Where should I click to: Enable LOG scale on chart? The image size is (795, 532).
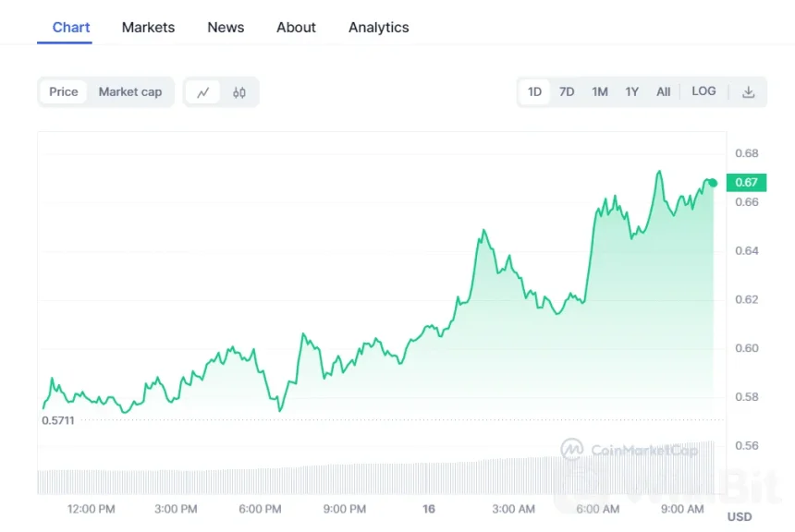point(703,91)
